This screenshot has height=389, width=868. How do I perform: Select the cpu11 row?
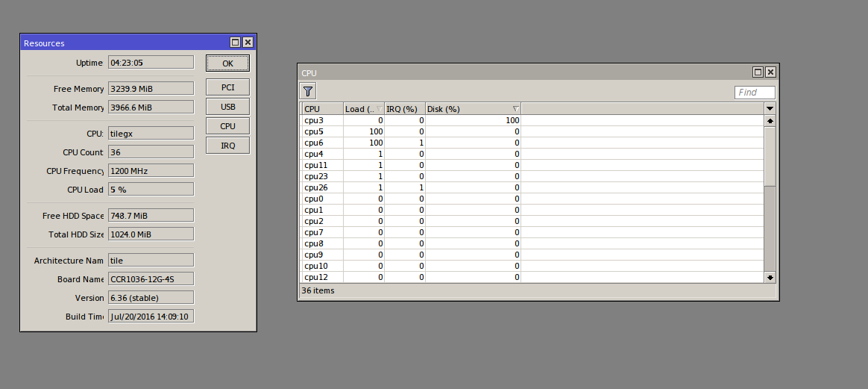(x=532, y=165)
